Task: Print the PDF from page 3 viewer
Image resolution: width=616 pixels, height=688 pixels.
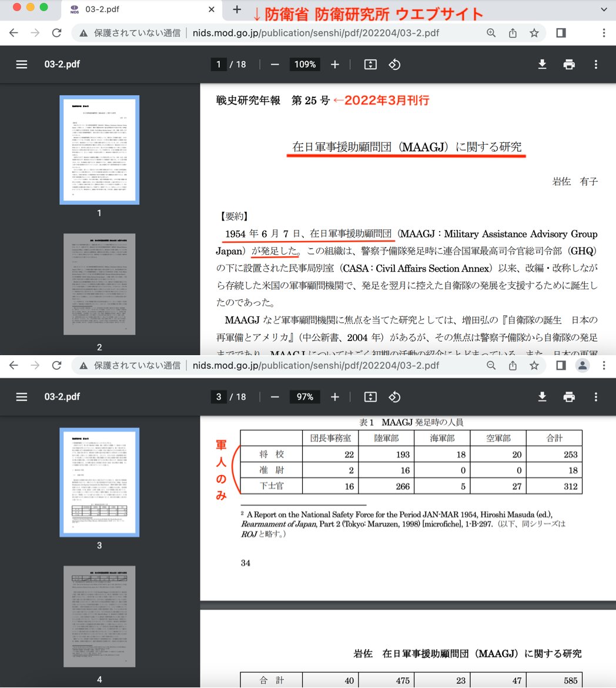Action: [569, 397]
